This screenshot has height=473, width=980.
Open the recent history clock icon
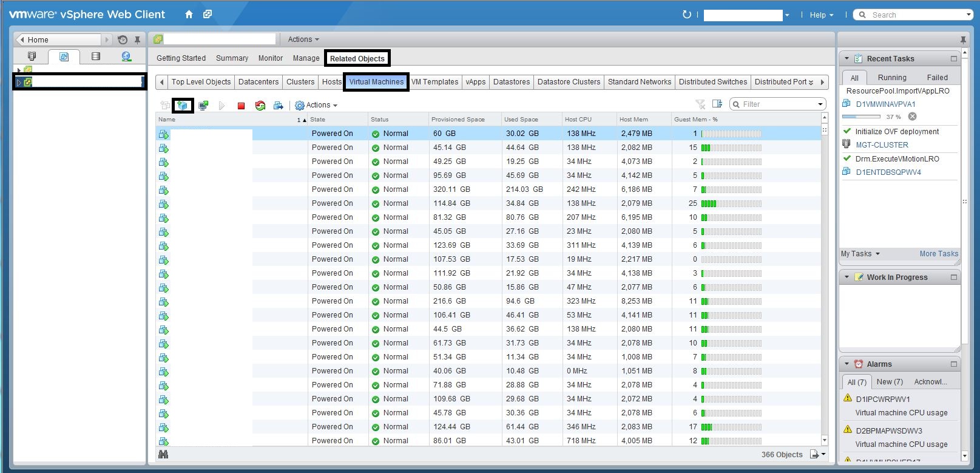[123, 40]
